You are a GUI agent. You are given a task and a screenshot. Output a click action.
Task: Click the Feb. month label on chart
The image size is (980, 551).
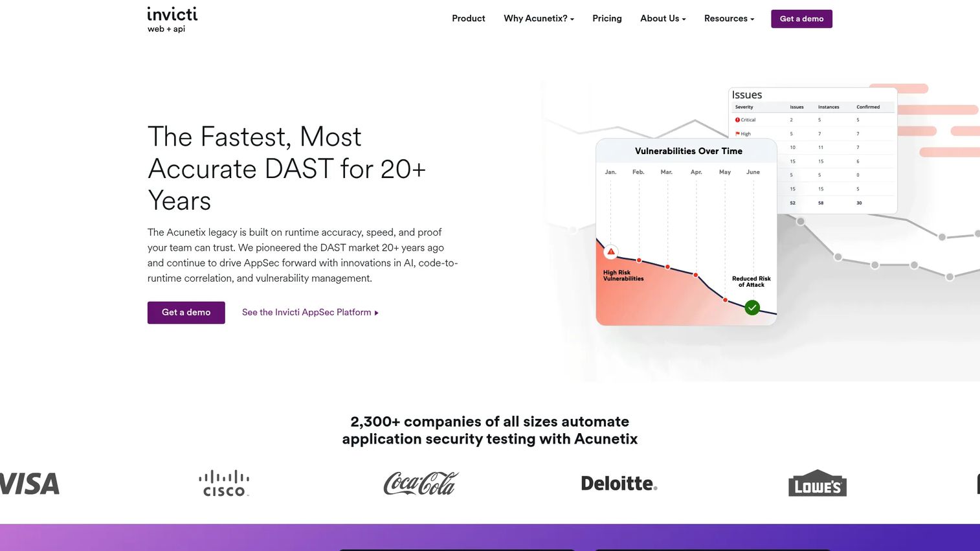638,172
